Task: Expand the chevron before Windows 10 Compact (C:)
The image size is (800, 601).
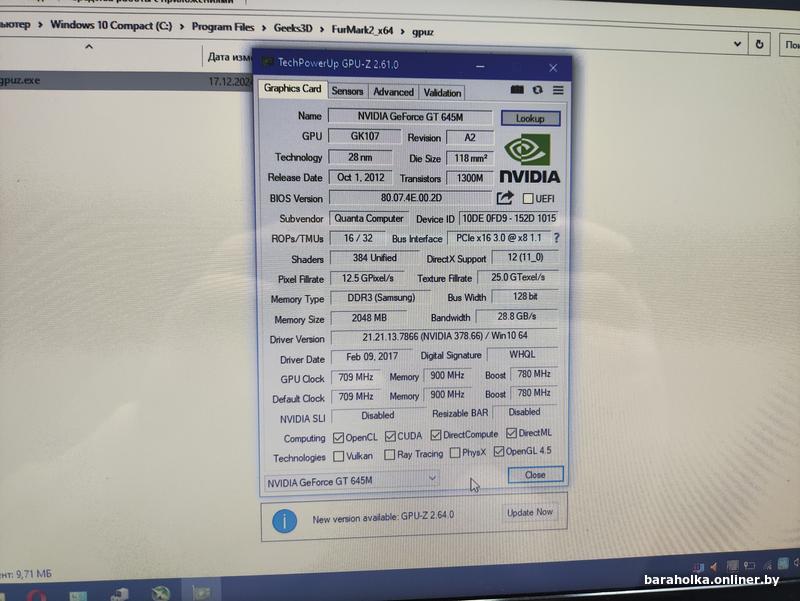Action: click(x=40, y=24)
